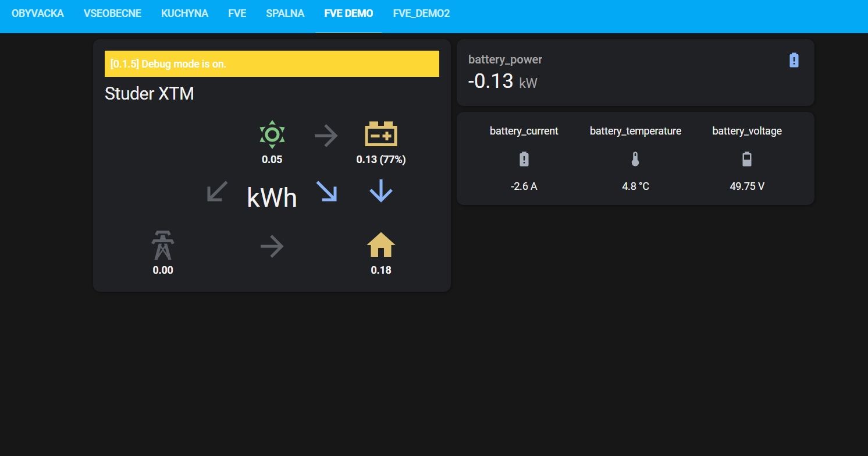Open the KUCHYNA tab

184,13
